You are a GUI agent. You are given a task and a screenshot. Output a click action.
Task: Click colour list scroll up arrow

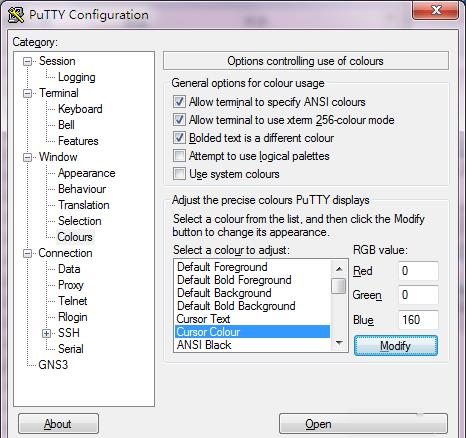tap(339, 269)
